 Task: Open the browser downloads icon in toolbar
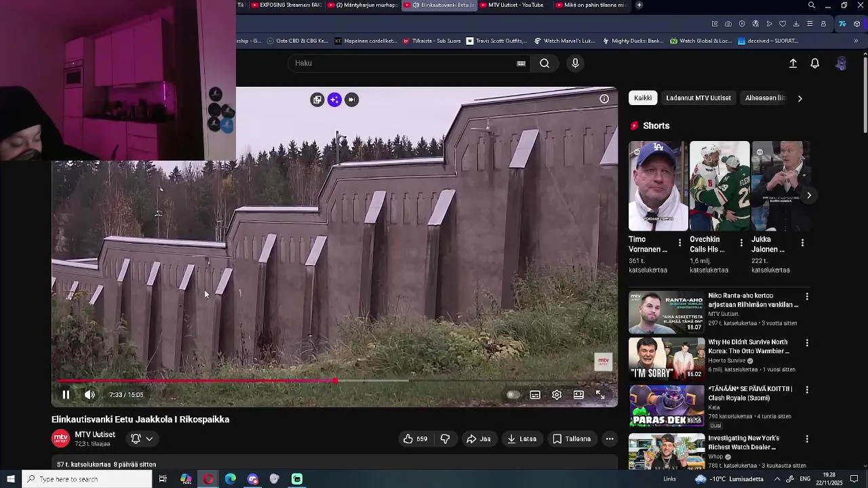(x=796, y=24)
